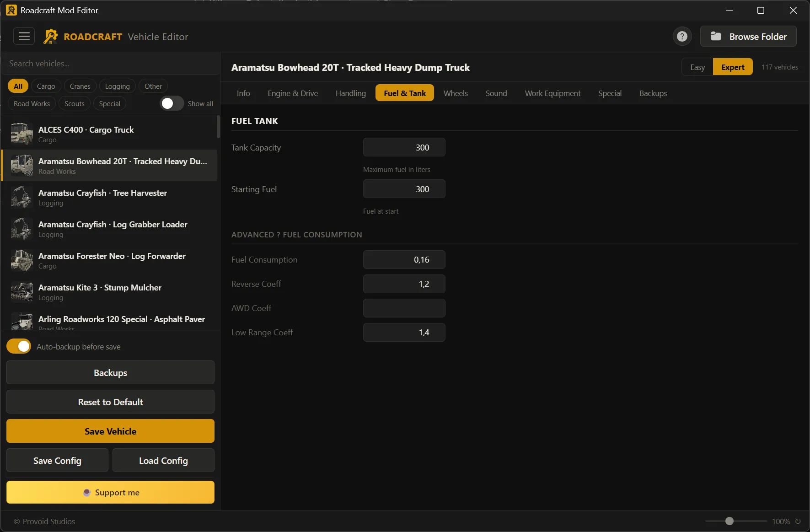Filter vehicles by Scouts

(74, 103)
